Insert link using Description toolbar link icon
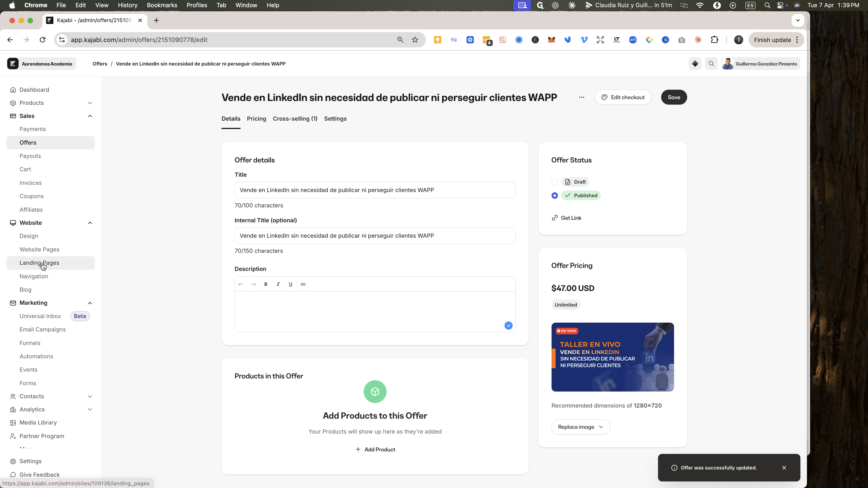This screenshot has width=868, height=488. coord(303,284)
